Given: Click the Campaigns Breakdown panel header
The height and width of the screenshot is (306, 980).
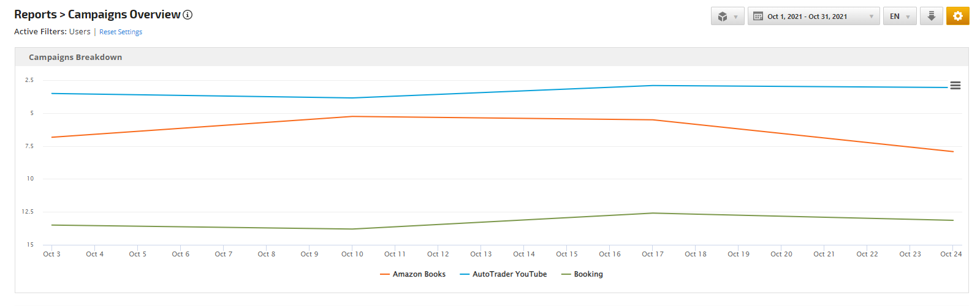Looking at the screenshot, I should click(75, 57).
